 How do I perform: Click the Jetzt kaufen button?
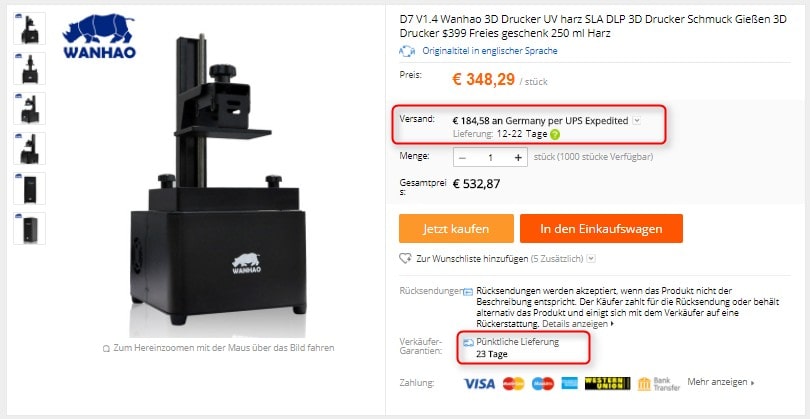pyautogui.click(x=456, y=228)
